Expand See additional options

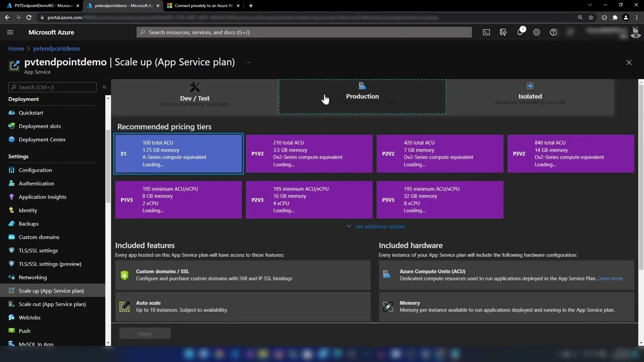pyautogui.click(x=376, y=226)
